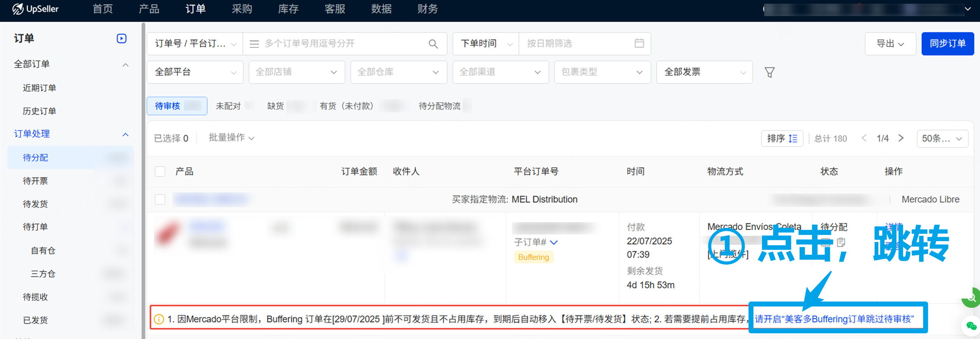Open the 采购 top menu

242,9
